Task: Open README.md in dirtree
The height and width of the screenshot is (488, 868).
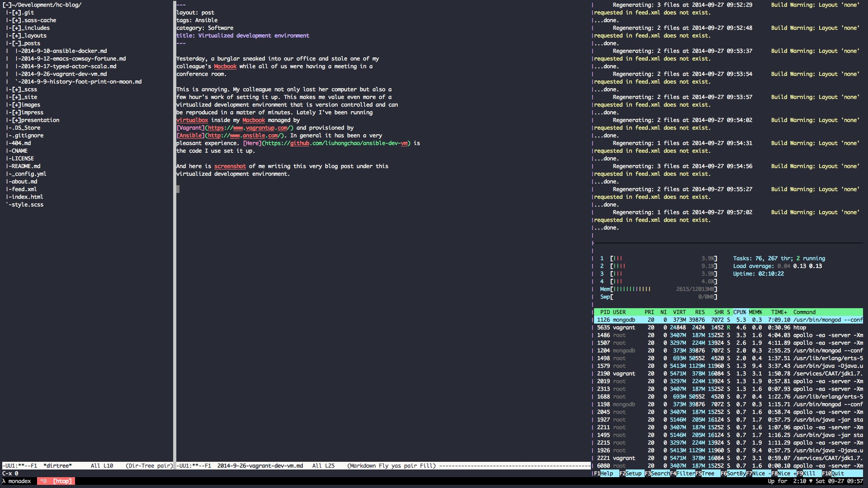Action: tap(26, 166)
